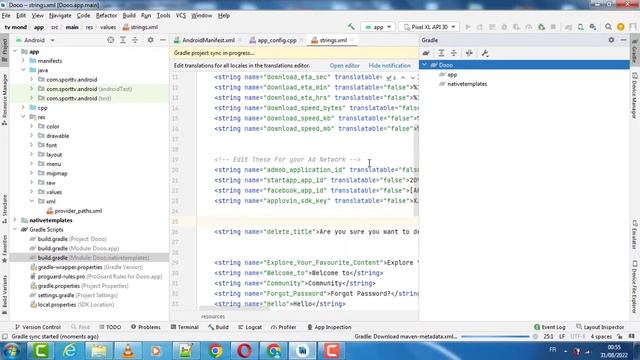Click the Gradle download progress bar
Viewport: 640px width, 360px height.
click(x=495, y=337)
